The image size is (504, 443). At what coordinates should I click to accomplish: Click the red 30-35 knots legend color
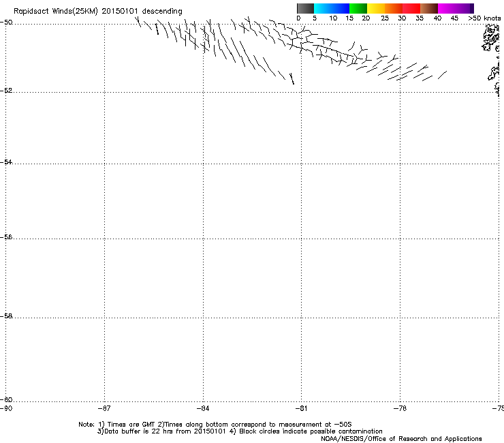(x=411, y=8)
